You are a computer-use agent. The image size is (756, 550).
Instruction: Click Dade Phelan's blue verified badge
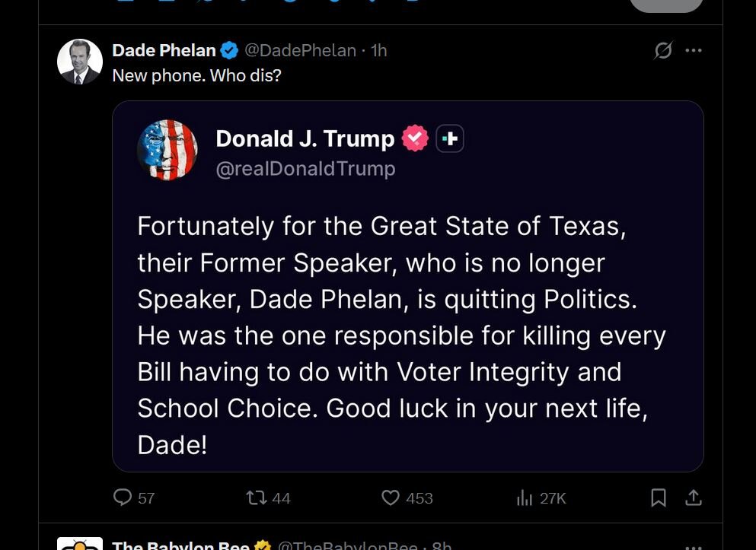coord(229,51)
